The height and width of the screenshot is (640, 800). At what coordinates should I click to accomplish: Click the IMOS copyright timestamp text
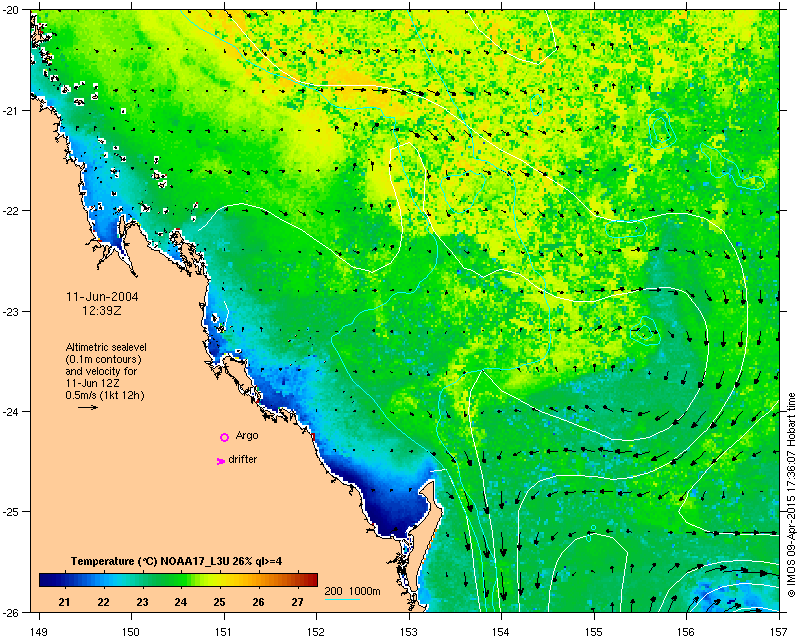click(791, 495)
